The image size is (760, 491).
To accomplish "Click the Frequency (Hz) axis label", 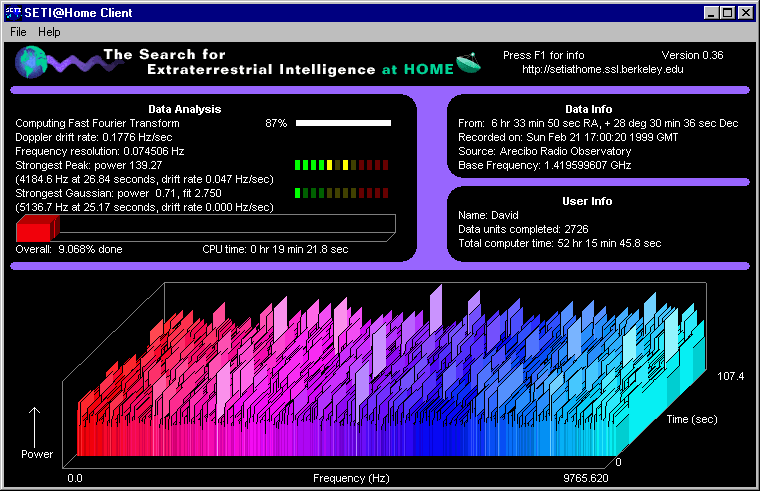I will pyautogui.click(x=350, y=479).
